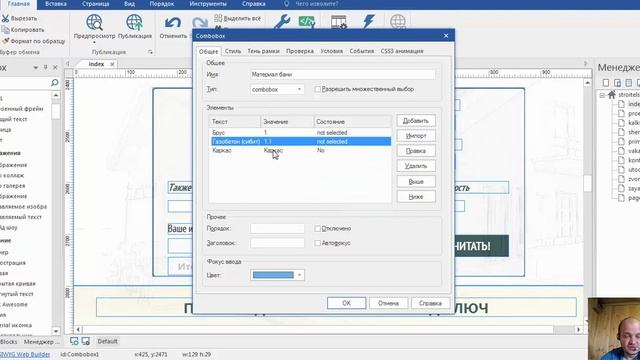Image resolution: width=640 pixels, height=360 pixels.
Task: Click the blue focus color swatch
Action: pos(273,275)
